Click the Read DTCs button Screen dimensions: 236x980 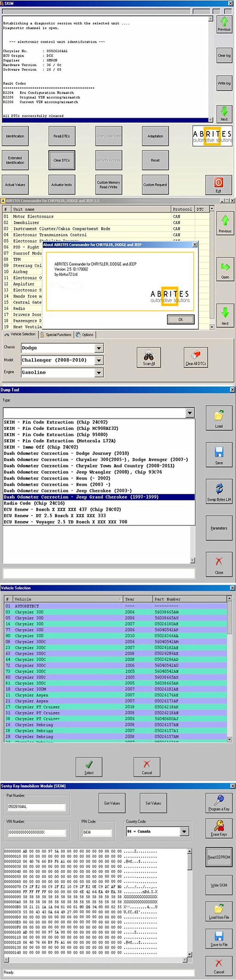click(62, 136)
